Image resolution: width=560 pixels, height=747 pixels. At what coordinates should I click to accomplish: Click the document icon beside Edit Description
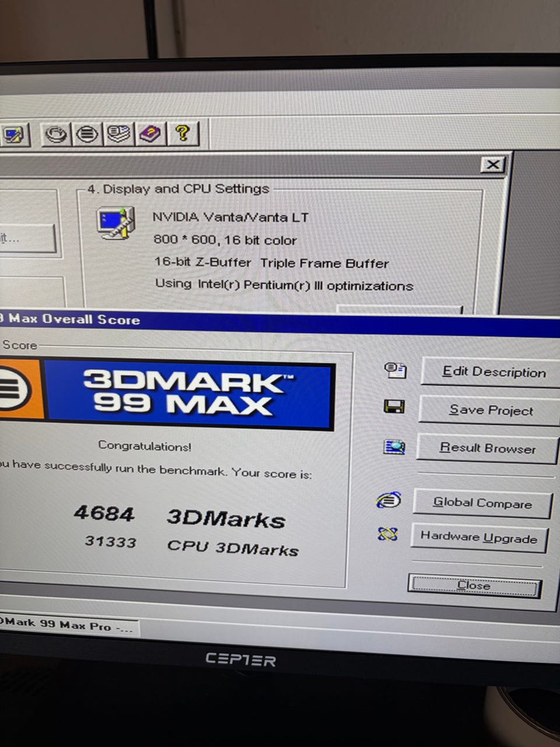tap(395, 369)
